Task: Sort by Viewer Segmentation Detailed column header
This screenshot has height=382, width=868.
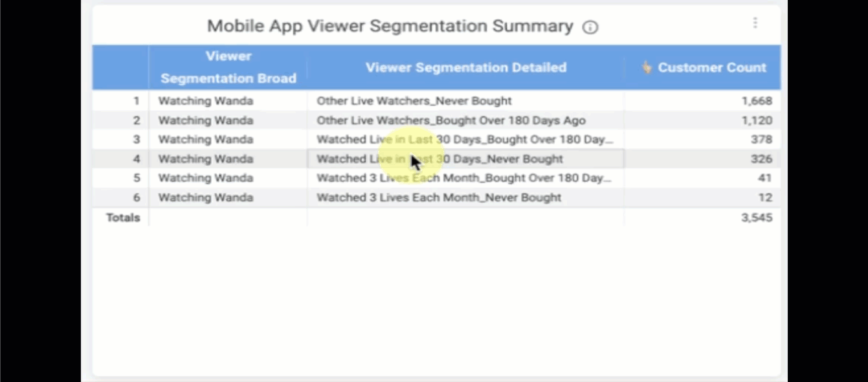Action: pos(465,67)
